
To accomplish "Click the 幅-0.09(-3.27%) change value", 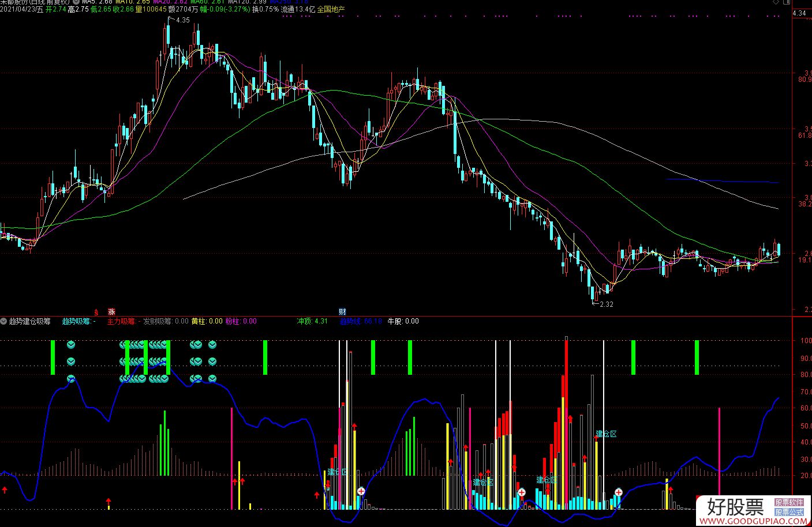I will [225, 9].
